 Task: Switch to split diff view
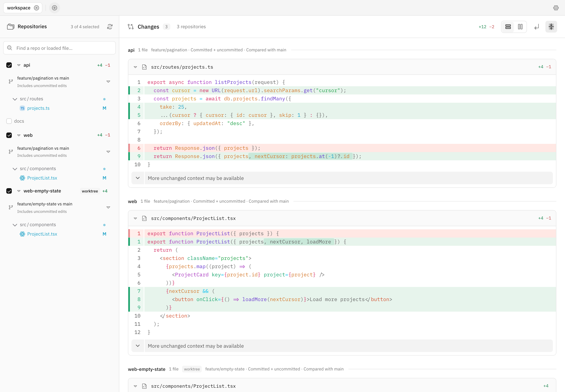520,26
